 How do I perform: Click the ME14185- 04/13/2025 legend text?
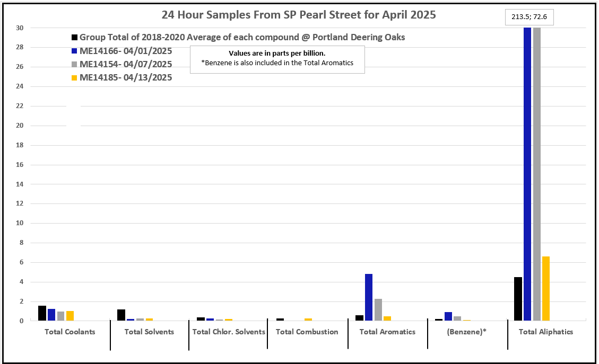pos(126,78)
